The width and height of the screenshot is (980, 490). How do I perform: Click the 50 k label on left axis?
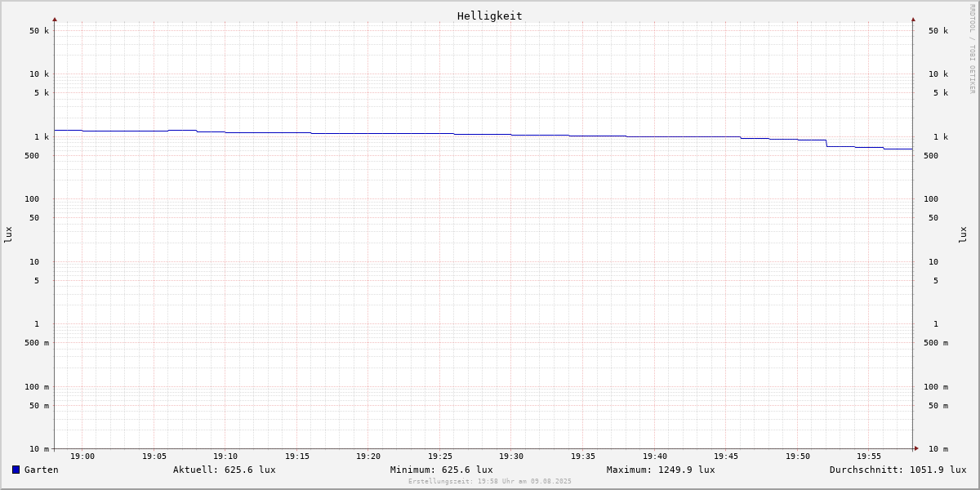pyautogui.click(x=39, y=31)
